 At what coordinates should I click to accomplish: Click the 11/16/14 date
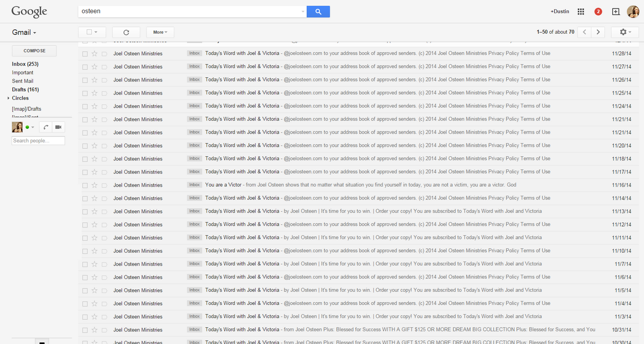621,185
